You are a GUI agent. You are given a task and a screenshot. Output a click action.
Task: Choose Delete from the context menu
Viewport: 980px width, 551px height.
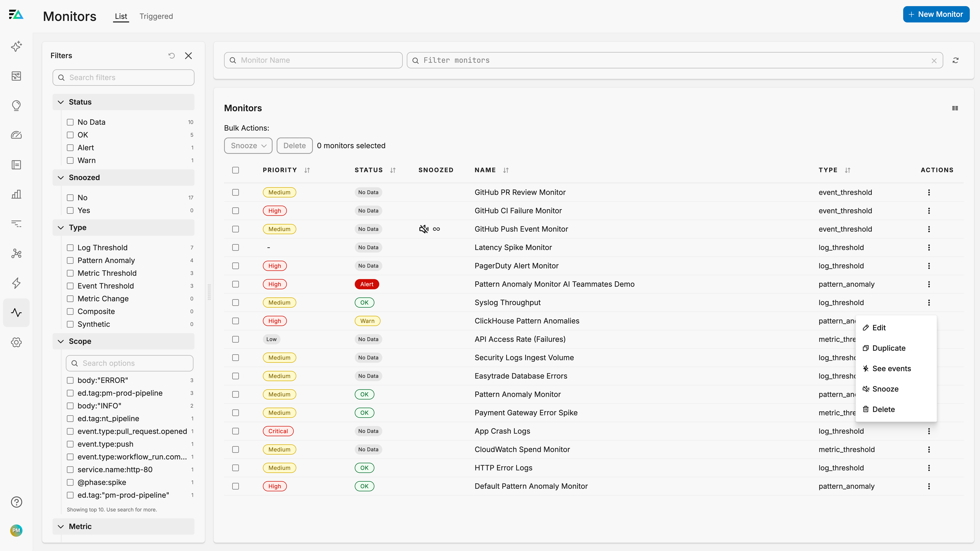[x=896, y=410]
